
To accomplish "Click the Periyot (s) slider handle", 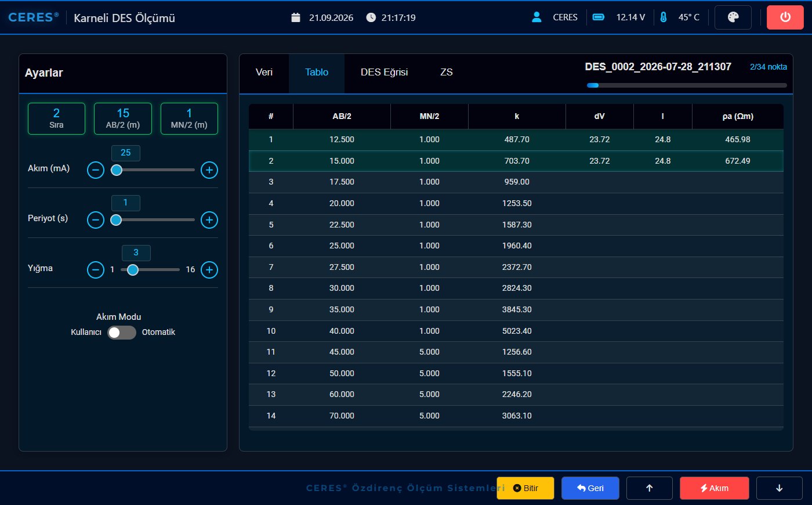I will 116,220.
